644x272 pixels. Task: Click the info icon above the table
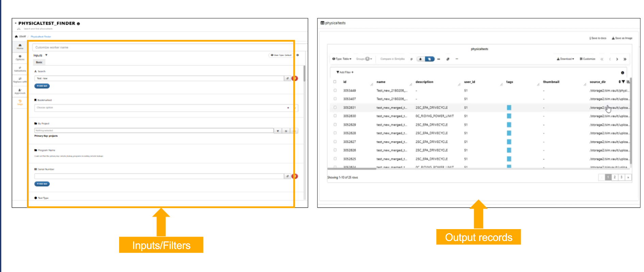coord(622,73)
